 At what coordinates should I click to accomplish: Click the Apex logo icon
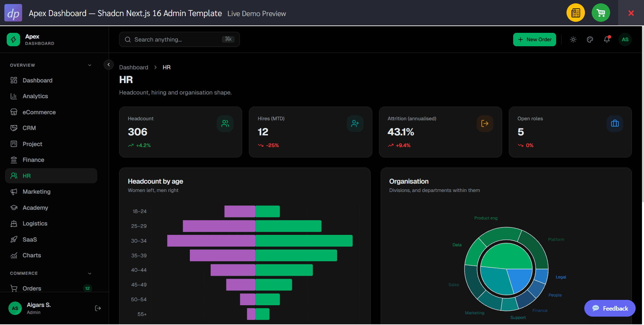click(13, 40)
